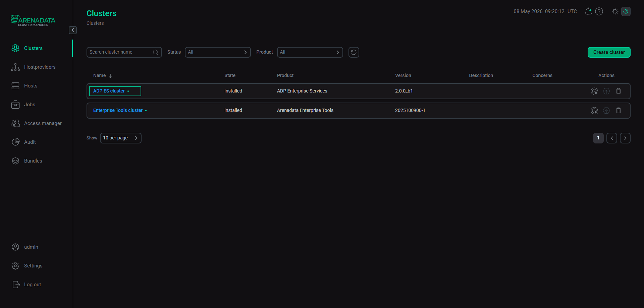Click the Hosts server-stack icon
Screen dimensions: 644x308
pos(15,86)
